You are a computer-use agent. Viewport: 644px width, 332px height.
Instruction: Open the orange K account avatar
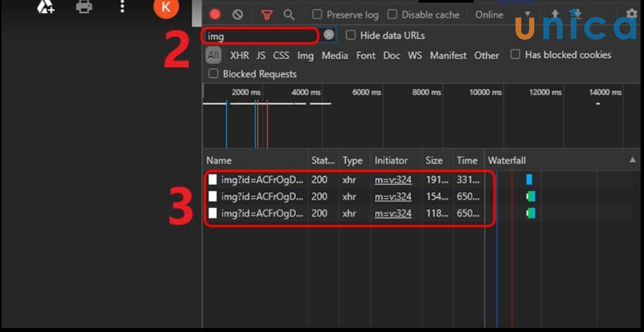[166, 7]
